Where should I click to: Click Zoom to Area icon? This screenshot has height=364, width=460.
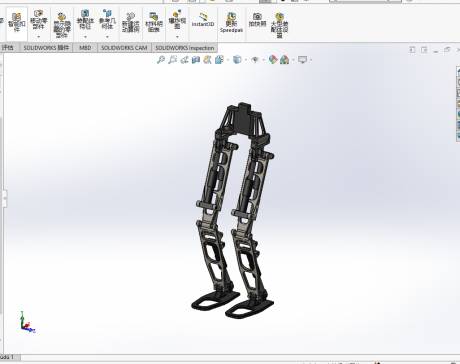pos(172,60)
